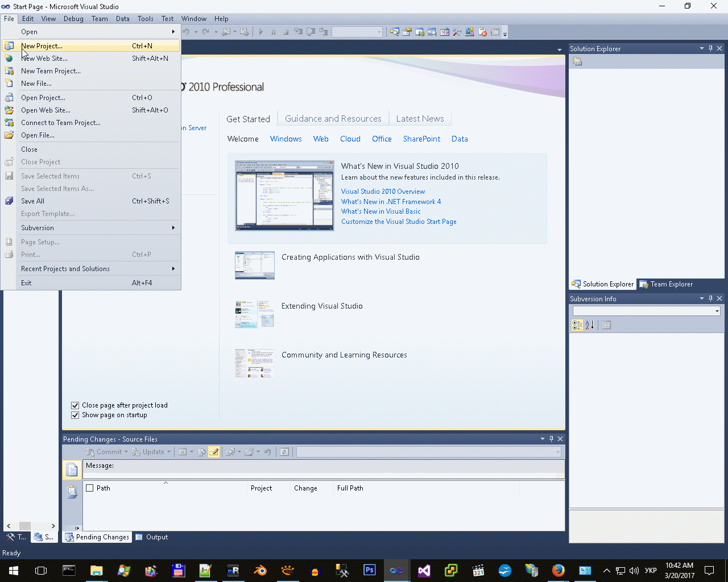Select the SharePoint category link
Screen dimensions: 728x582
(x=421, y=139)
